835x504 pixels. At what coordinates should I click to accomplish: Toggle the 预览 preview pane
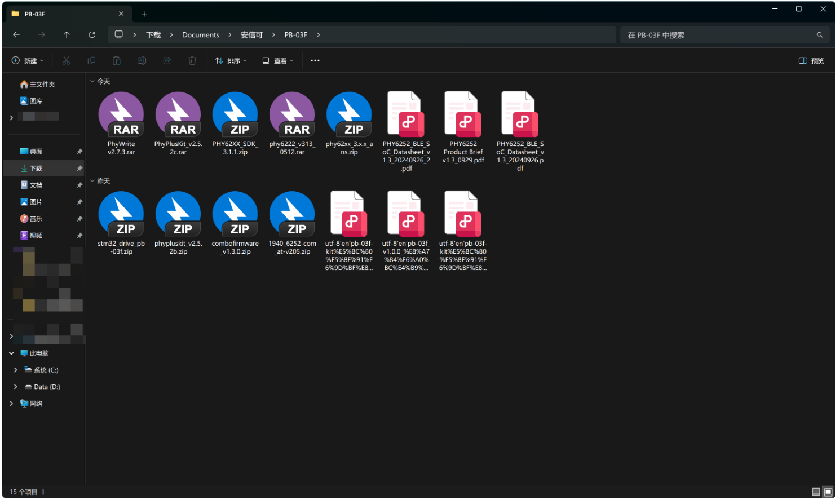point(811,61)
